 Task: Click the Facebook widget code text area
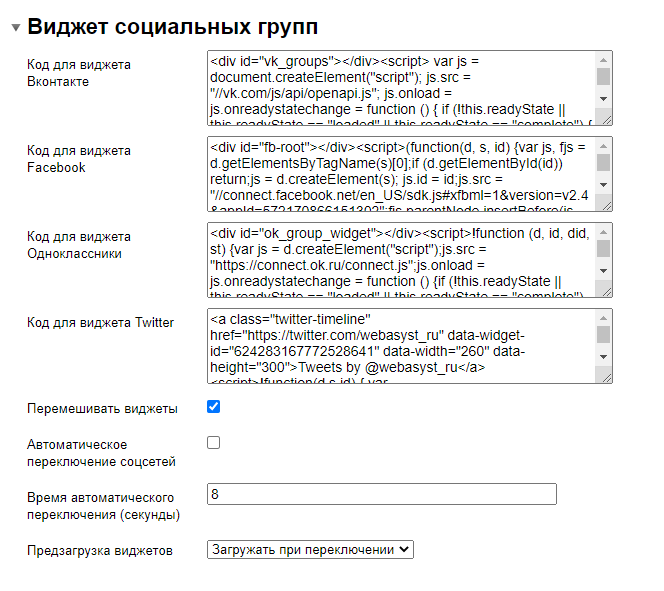tap(400, 174)
